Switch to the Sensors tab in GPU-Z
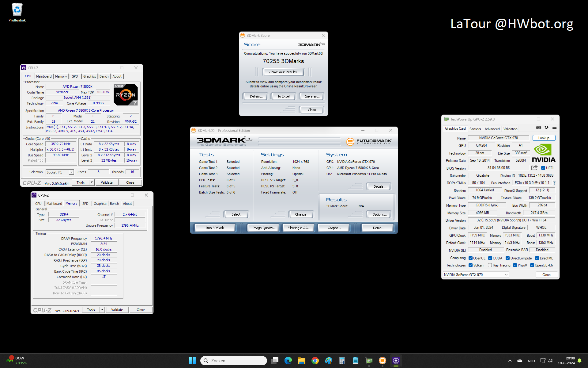The height and width of the screenshot is (368, 588). [475, 129]
